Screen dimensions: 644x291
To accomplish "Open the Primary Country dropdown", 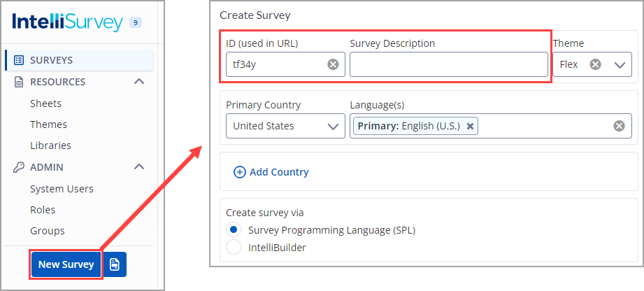I will [x=285, y=126].
